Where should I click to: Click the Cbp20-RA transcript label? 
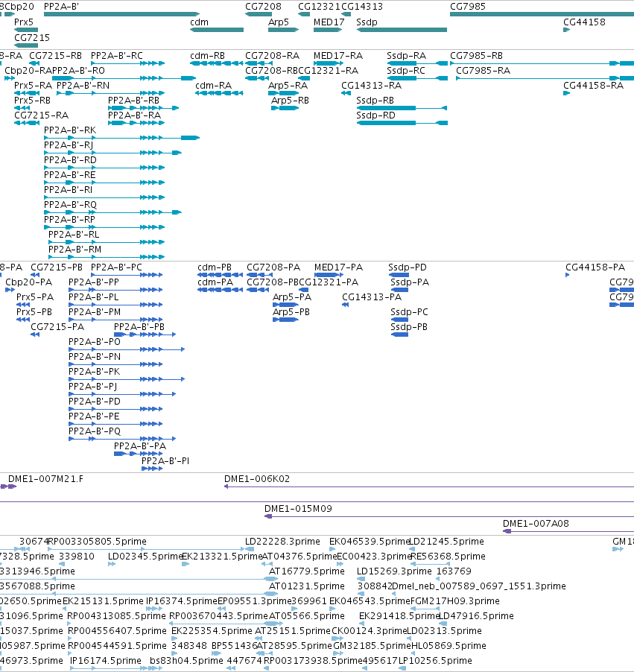tap(28, 70)
